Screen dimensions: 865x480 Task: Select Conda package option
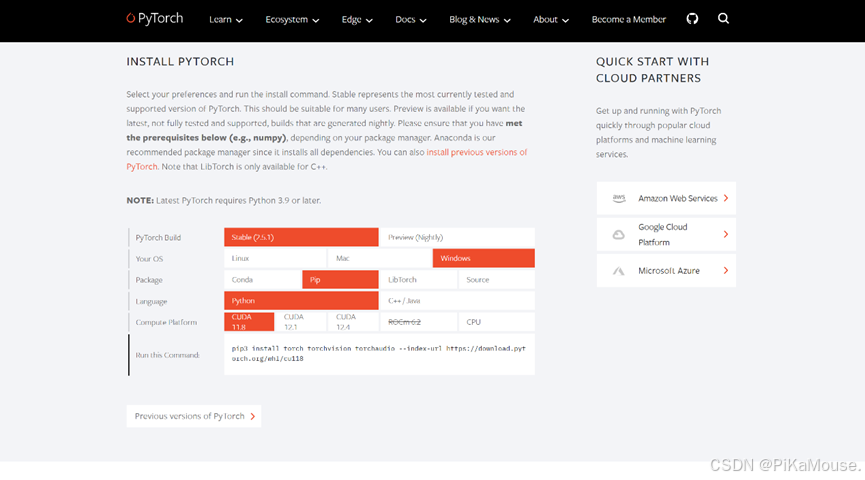click(x=263, y=280)
